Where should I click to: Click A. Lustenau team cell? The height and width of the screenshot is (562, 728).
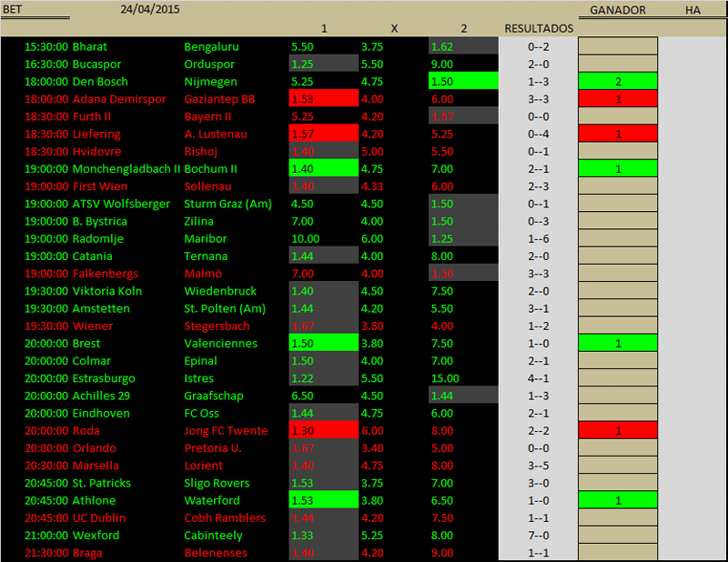(216, 134)
